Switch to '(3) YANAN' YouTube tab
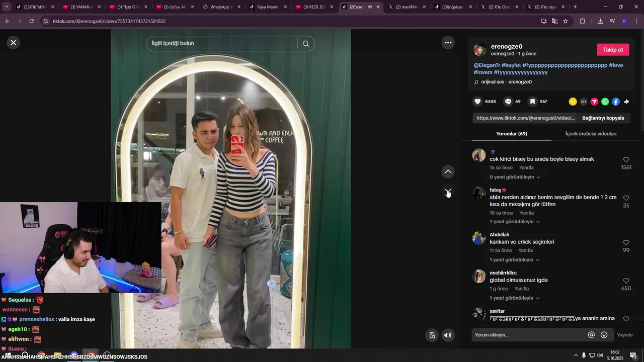644x362 pixels. click(82, 7)
